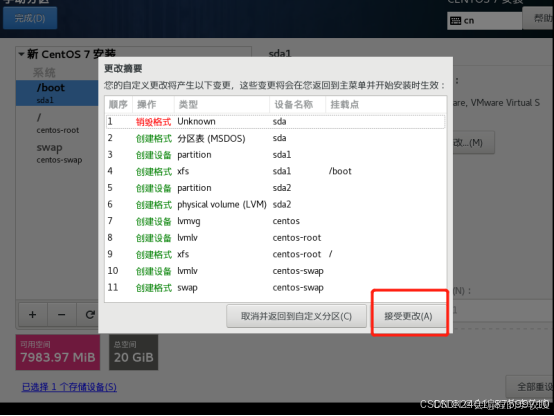Image resolution: width=554 pixels, height=416 pixels.
Task: Click Accept Changes (接受更改) button
Action: coord(408,316)
